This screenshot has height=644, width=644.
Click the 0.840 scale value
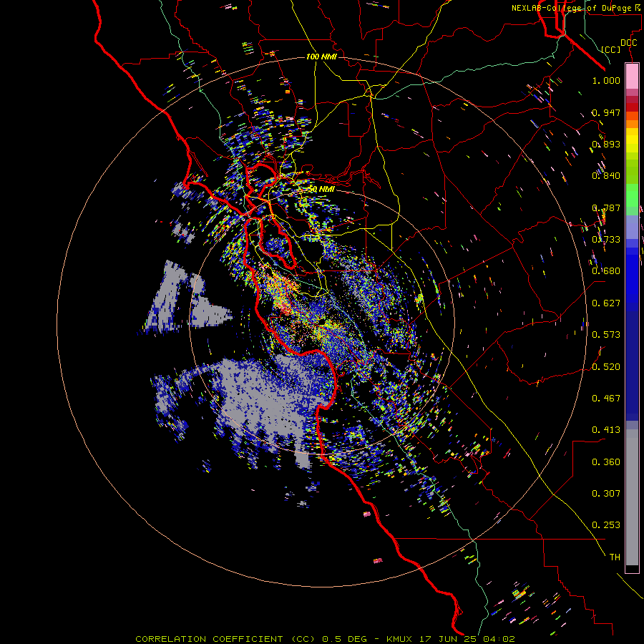point(606,176)
